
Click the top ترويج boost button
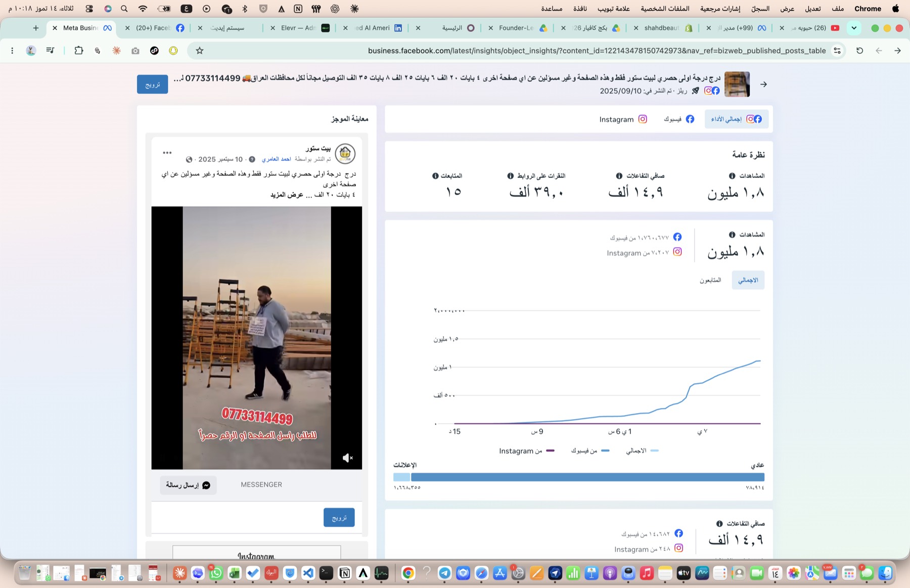click(152, 84)
